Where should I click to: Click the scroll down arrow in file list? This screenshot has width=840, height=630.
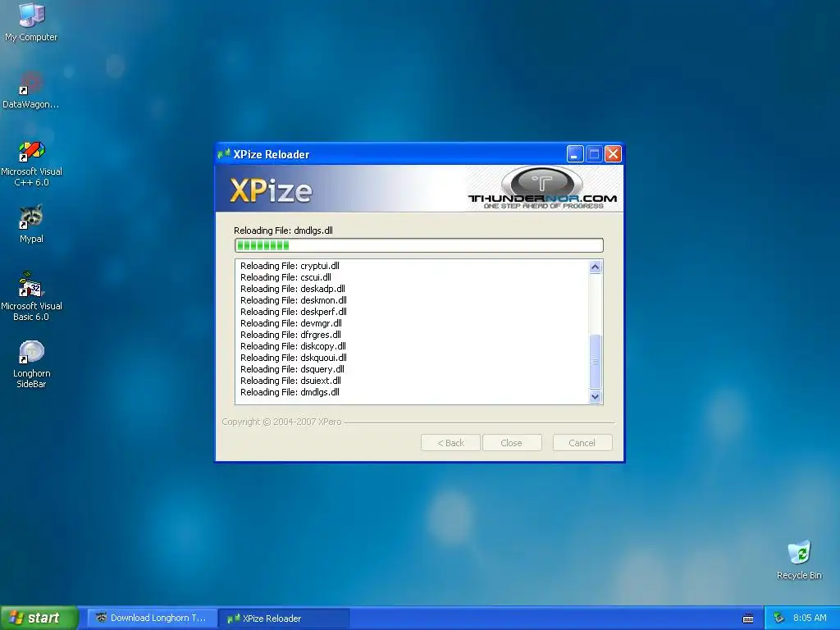(x=596, y=396)
